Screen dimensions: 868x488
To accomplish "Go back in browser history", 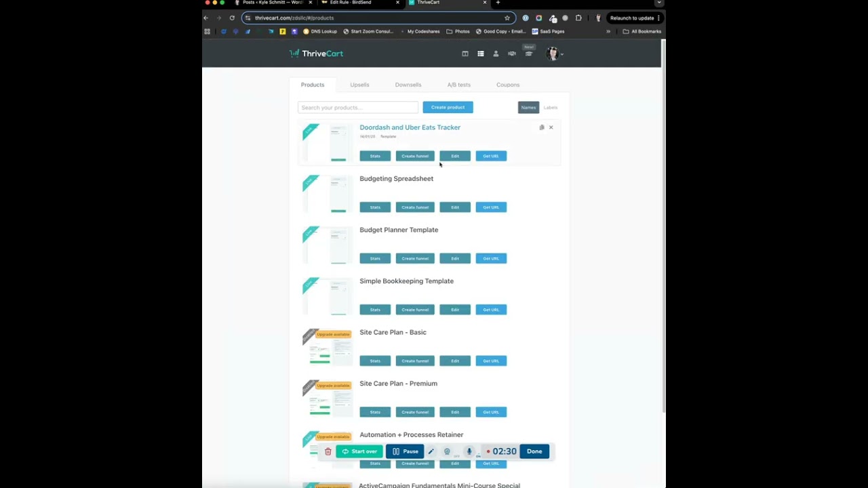I will pos(206,18).
